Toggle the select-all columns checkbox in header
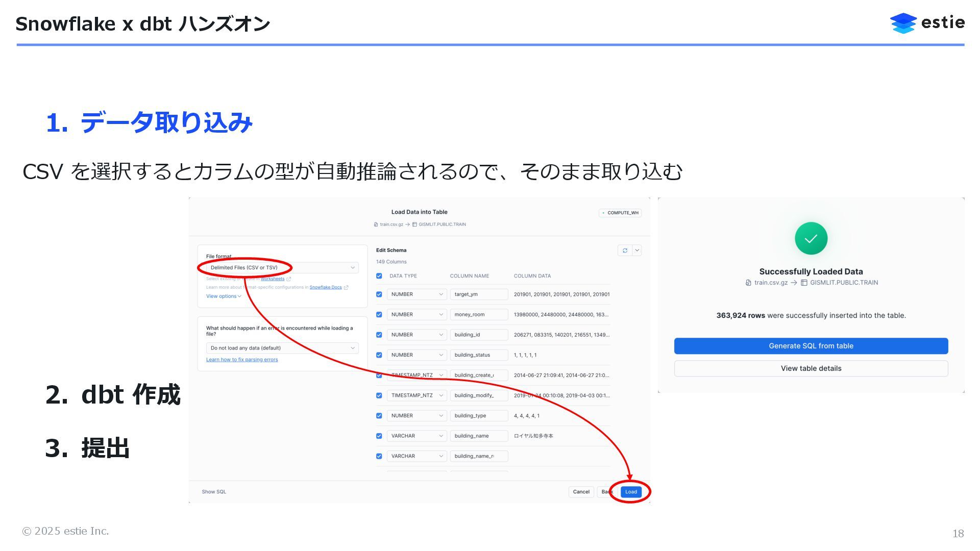 coord(379,276)
